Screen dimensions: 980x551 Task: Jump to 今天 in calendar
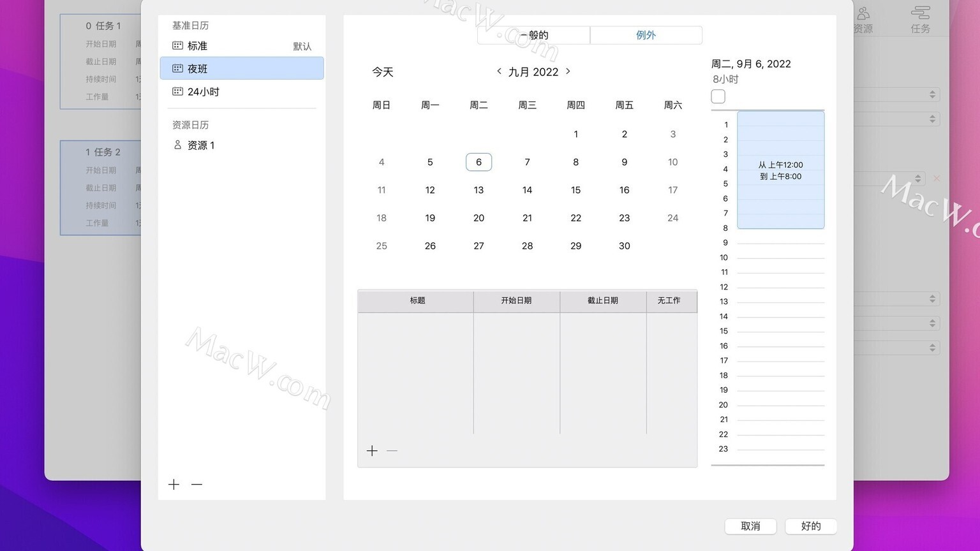(x=383, y=72)
